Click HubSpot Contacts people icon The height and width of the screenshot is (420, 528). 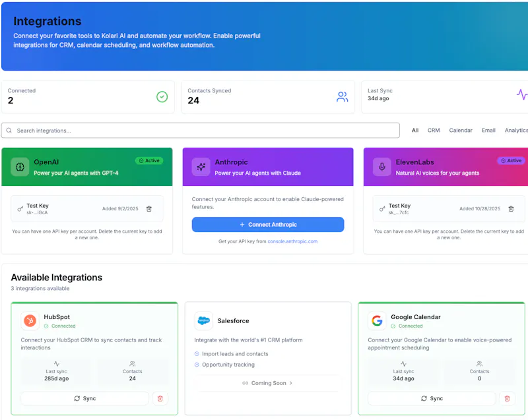(x=133, y=364)
